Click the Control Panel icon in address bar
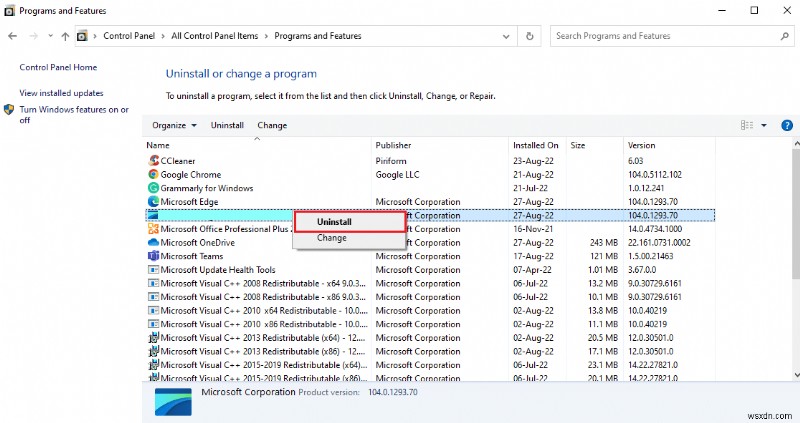 click(82, 36)
